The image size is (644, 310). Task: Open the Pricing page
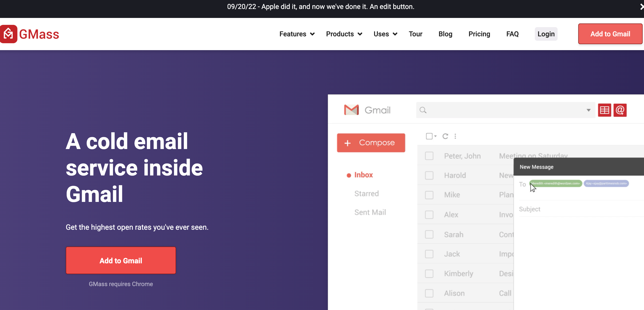479,34
